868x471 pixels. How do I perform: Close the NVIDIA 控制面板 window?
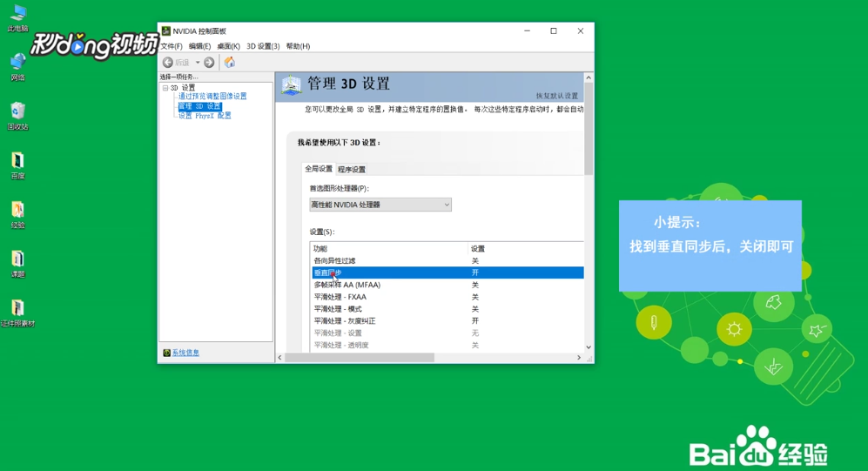(x=580, y=31)
